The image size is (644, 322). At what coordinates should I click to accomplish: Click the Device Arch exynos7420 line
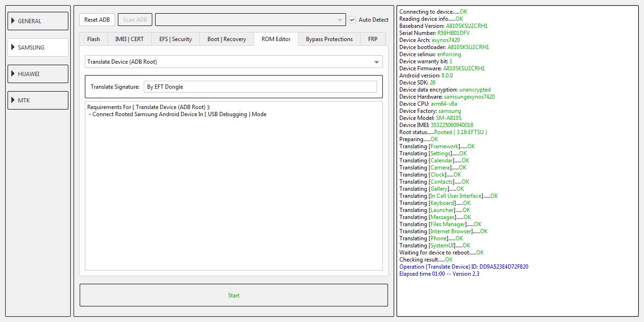pyautogui.click(x=429, y=40)
